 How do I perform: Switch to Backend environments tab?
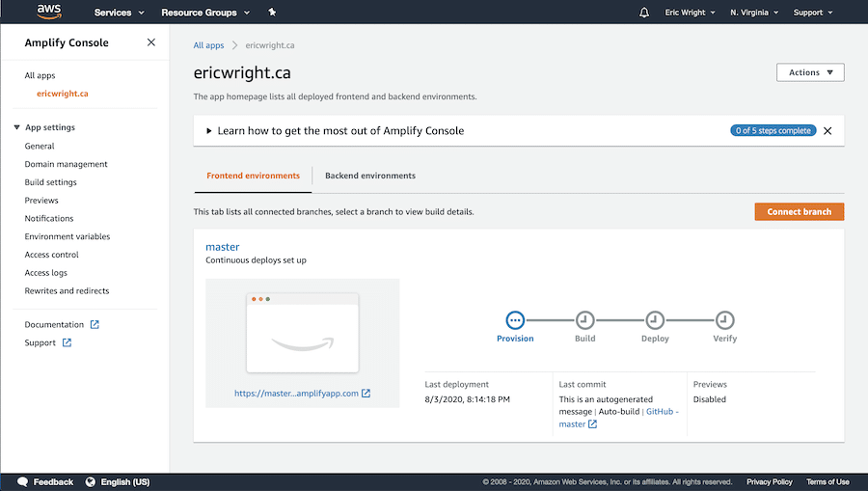click(370, 176)
